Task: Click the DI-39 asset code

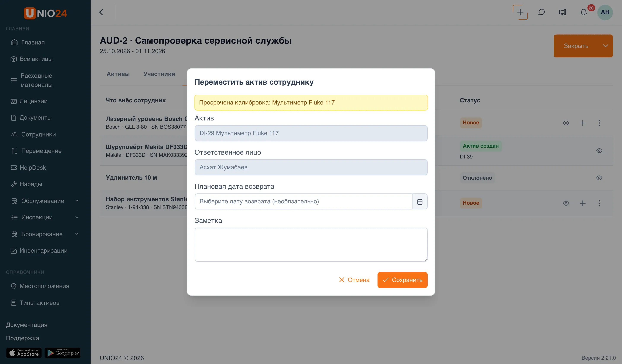Action: point(466,157)
